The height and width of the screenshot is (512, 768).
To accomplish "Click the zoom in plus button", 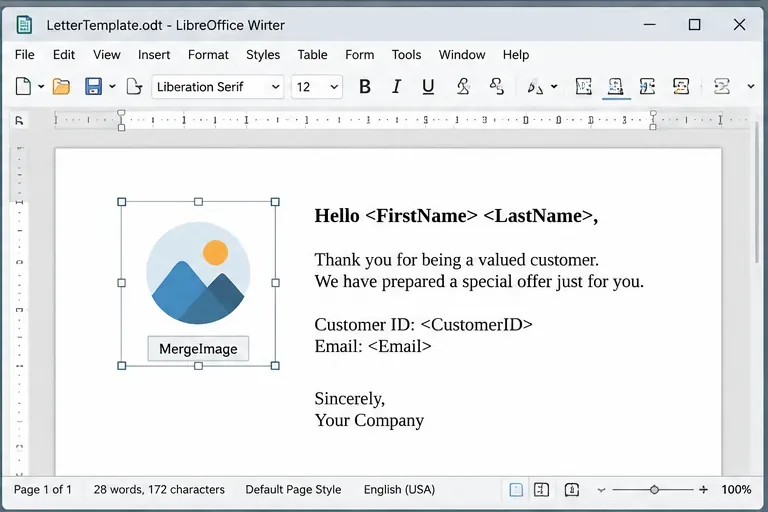I will pyautogui.click(x=703, y=489).
